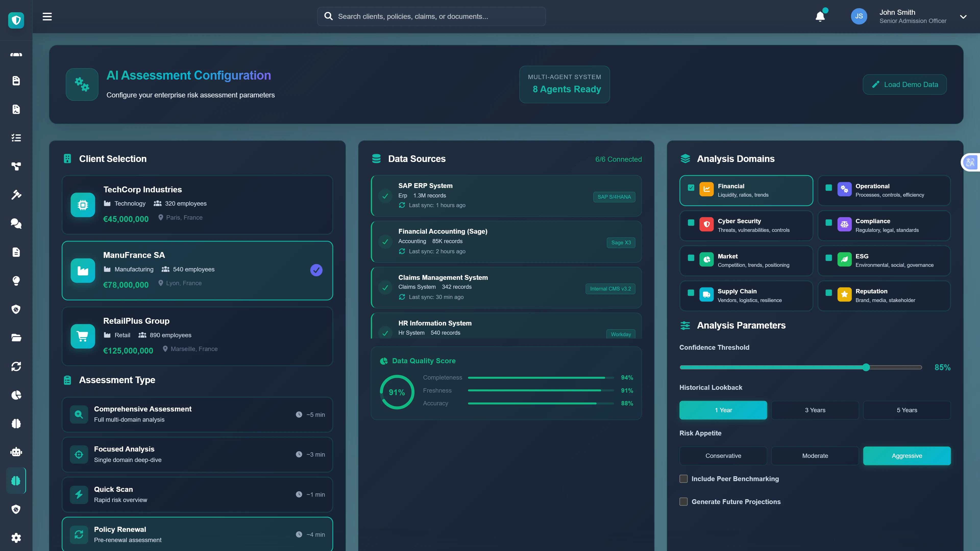Set Risk Appetite to Moderate

[x=815, y=456]
